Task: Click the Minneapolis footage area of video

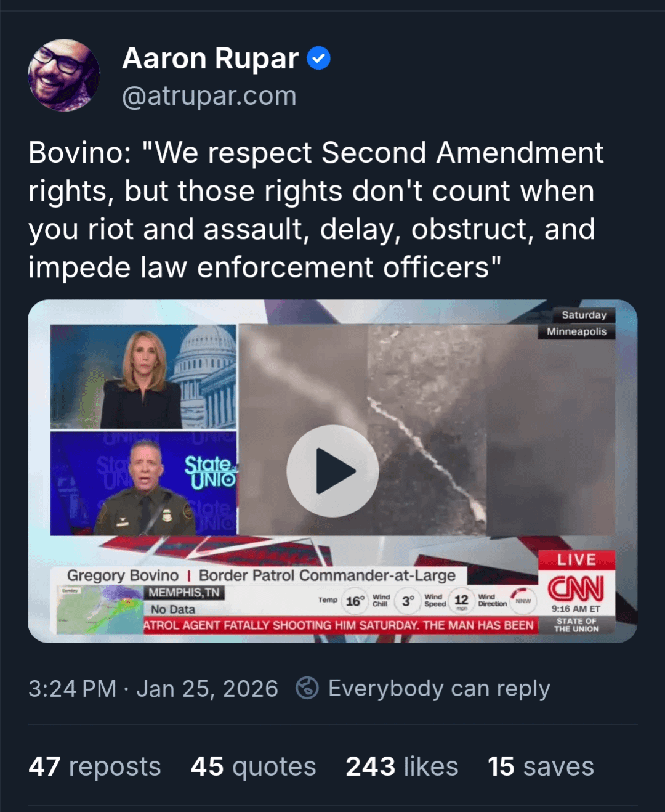Action: click(x=427, y=430)
